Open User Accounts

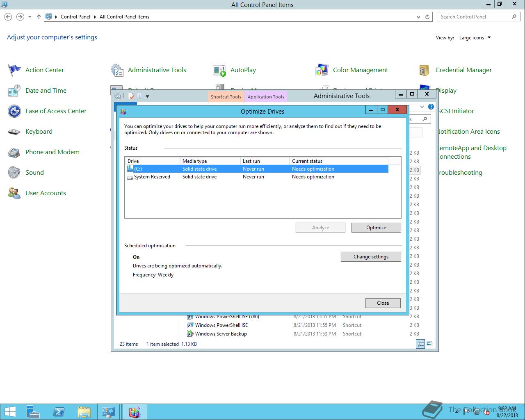[37, 193]
